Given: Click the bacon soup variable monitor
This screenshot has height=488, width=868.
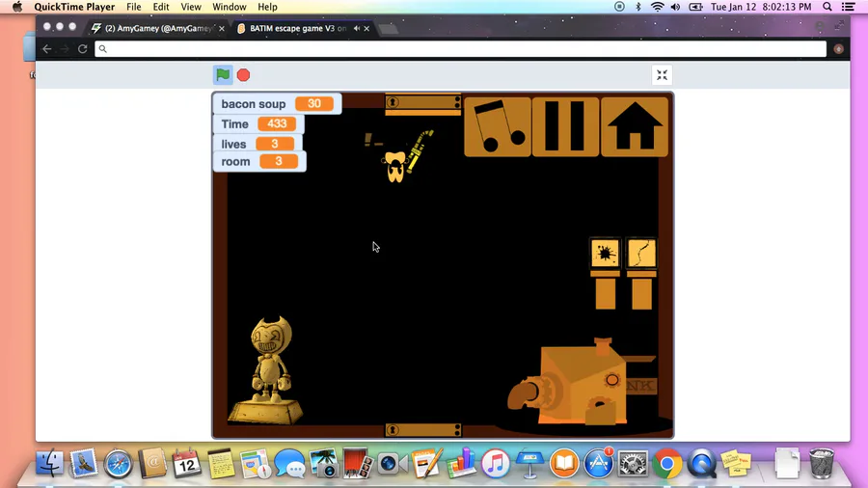Looking at the screenshot, I should coord(277,103).
